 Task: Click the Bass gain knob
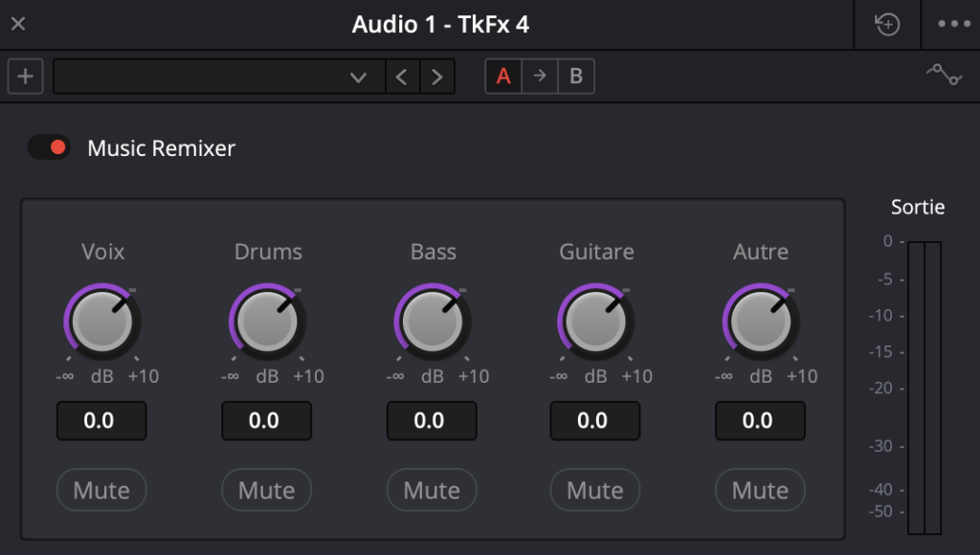tap(432, 322)
